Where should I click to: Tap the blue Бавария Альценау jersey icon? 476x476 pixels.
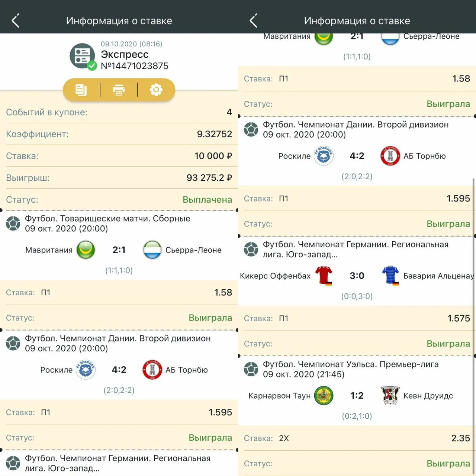390,276
